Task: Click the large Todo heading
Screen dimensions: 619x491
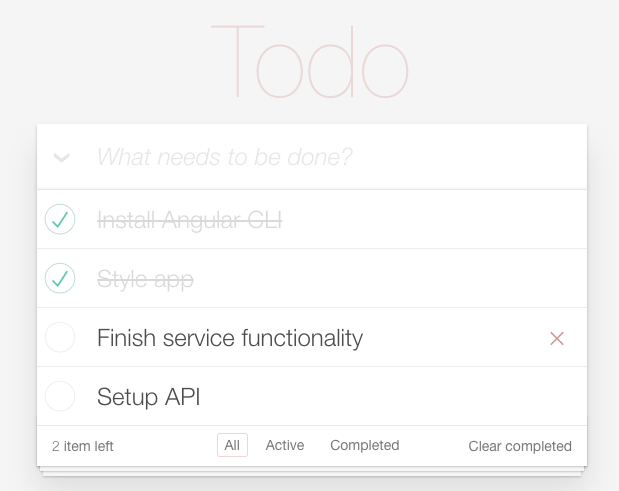Action: pos(310,62)
